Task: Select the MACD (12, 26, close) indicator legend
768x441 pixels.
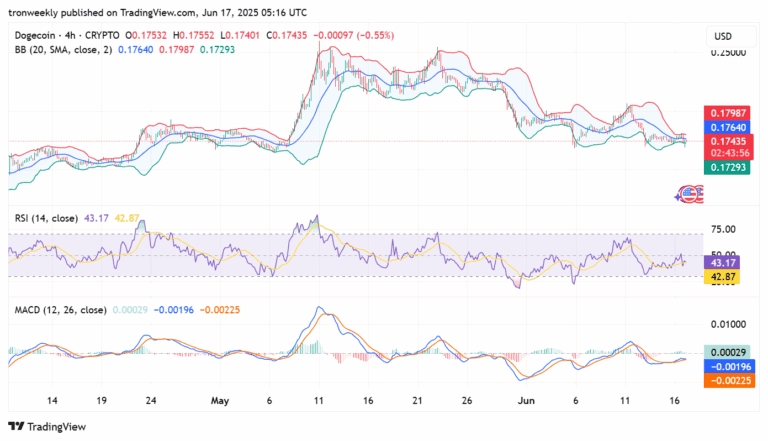Action: tap(55, 310)
